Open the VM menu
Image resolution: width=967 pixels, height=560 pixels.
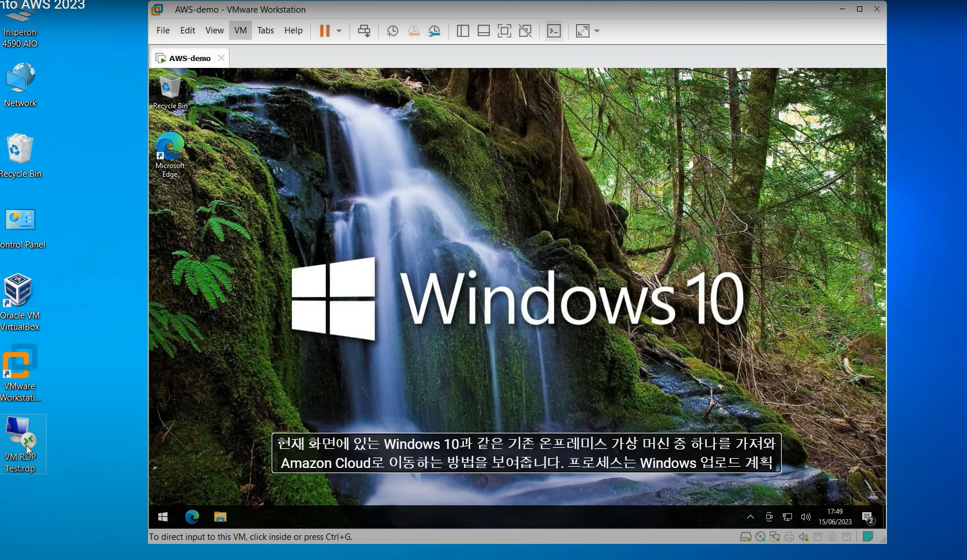tap(241, 31)
